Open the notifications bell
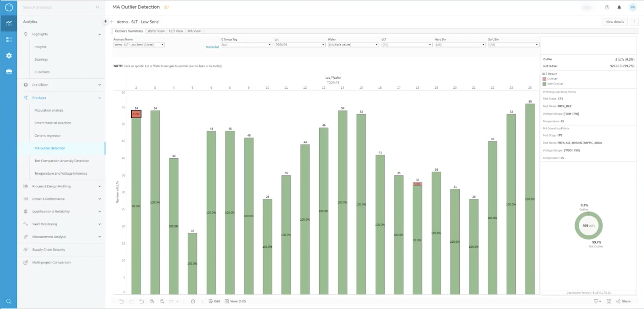Image resolution: width=644 pixels, height=309 pixels. [619, 7]
